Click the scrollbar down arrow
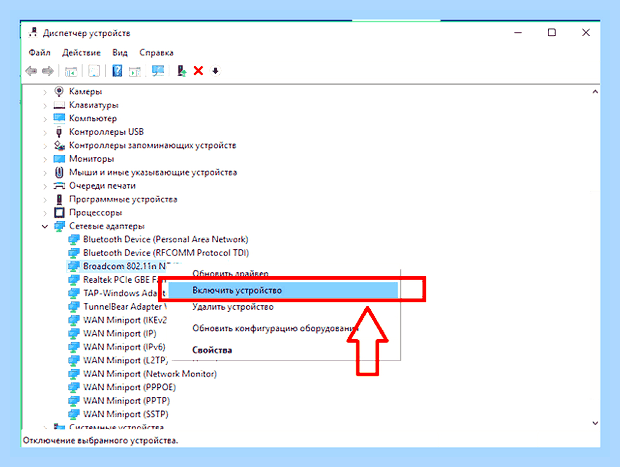 [595, 423]
